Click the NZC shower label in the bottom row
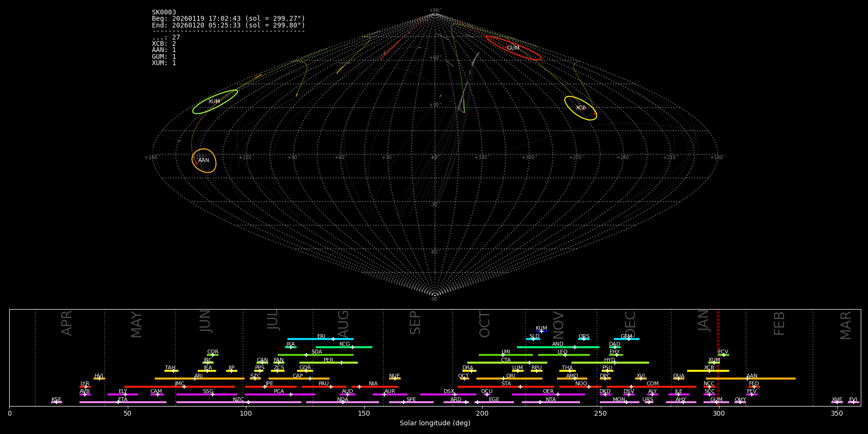 point(238,399)
